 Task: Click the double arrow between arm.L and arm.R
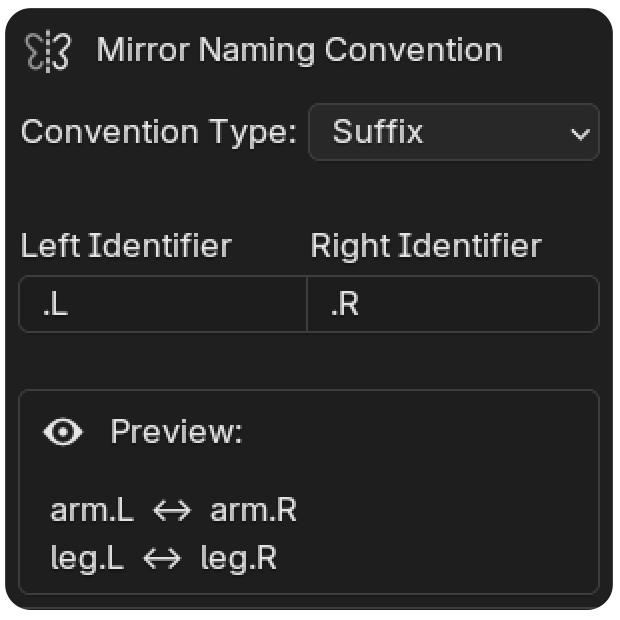pyautogui.click(x=172, y=510)
